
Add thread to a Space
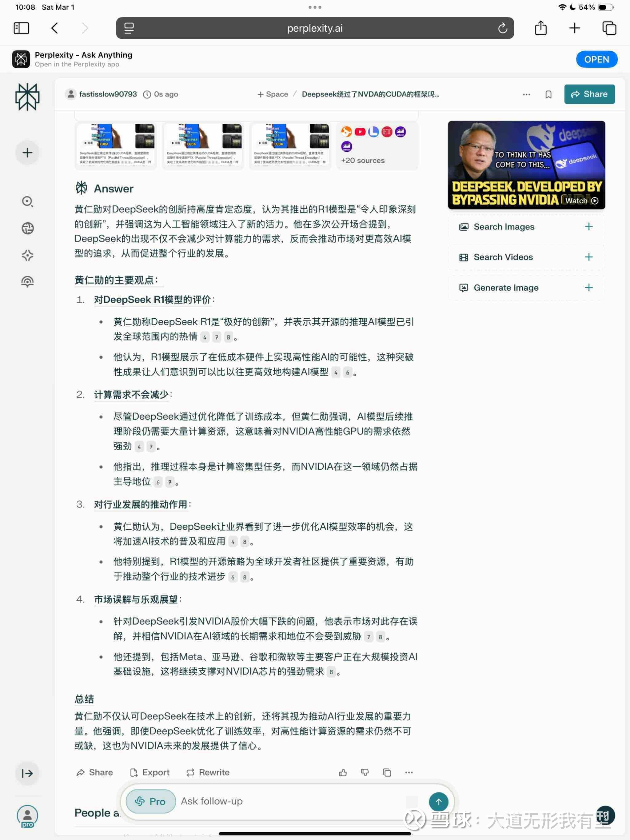(273, 94)
